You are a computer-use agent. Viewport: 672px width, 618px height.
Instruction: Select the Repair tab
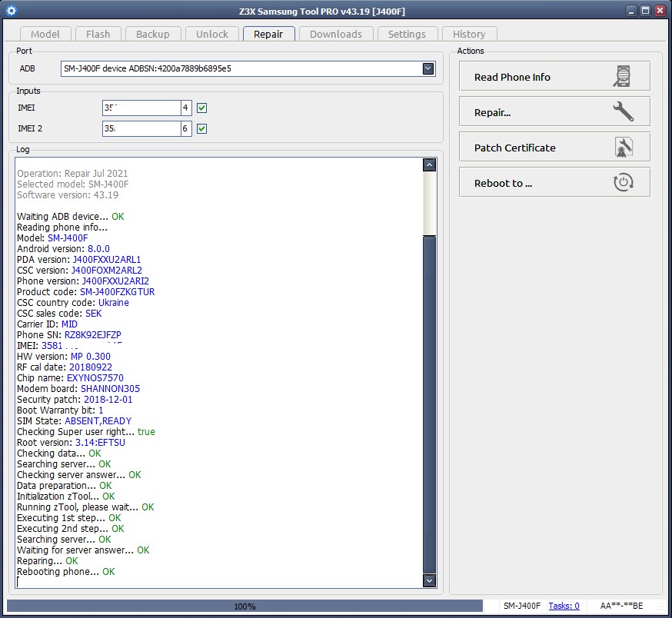[268, 34]
